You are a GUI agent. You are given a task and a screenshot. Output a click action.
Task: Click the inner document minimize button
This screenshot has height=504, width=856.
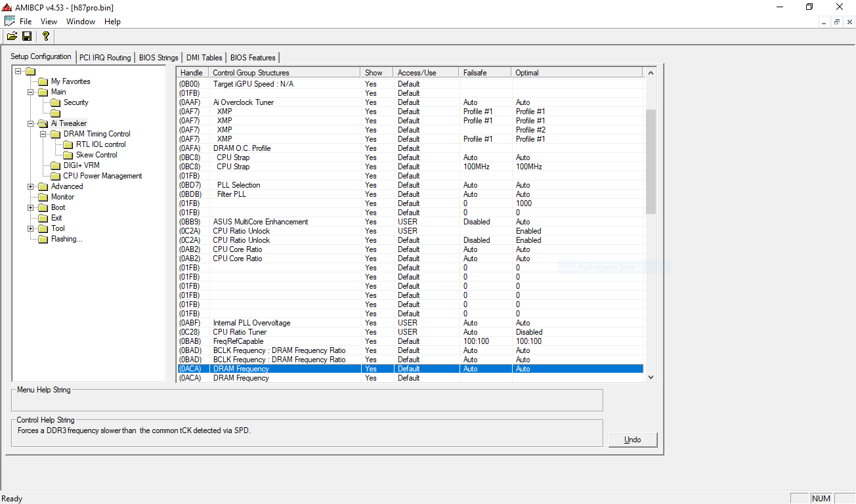click(825, 22)
